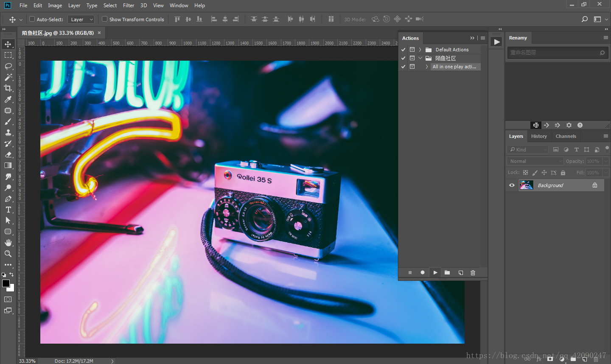Select the Magic Wand tool
Image resolution: width=611 pixels, height=364 pixels.
coord(8,77)
